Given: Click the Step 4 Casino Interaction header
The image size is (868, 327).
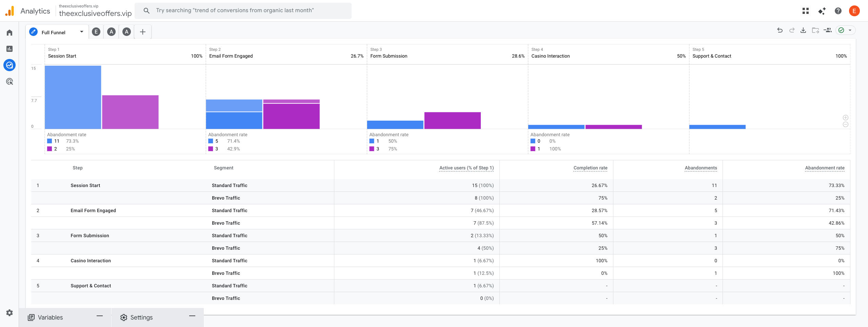Looking at the screenshot, I should click(608, 54).
